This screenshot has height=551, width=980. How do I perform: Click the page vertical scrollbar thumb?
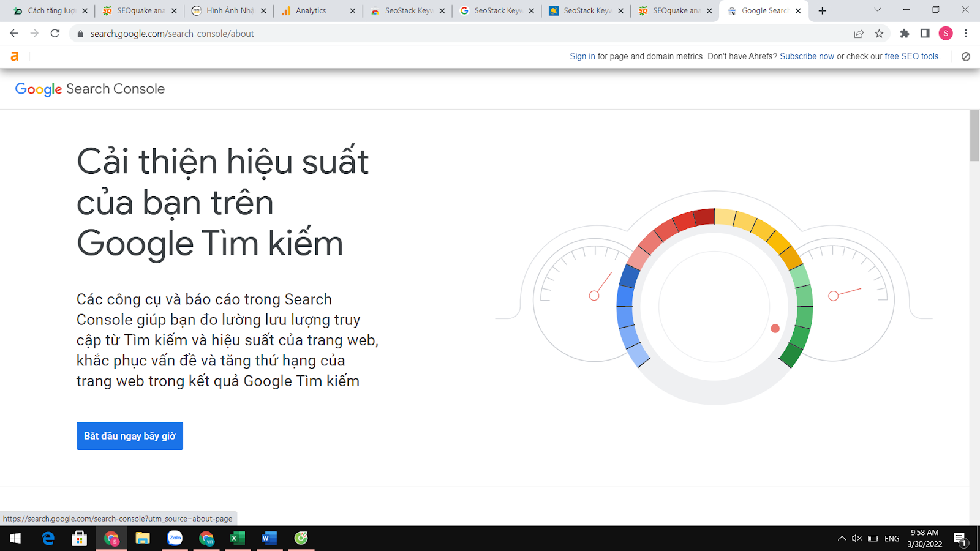point(974,136)
